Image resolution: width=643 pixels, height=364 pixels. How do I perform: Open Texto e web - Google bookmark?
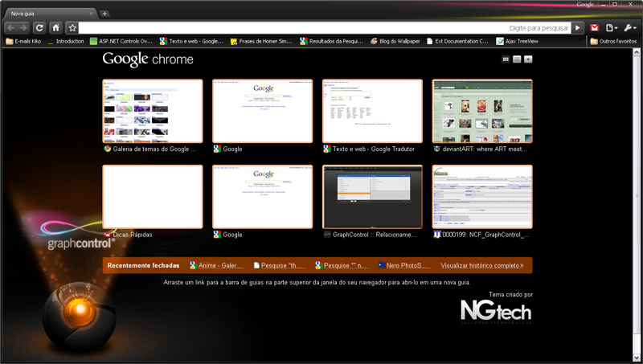point(191,41)
